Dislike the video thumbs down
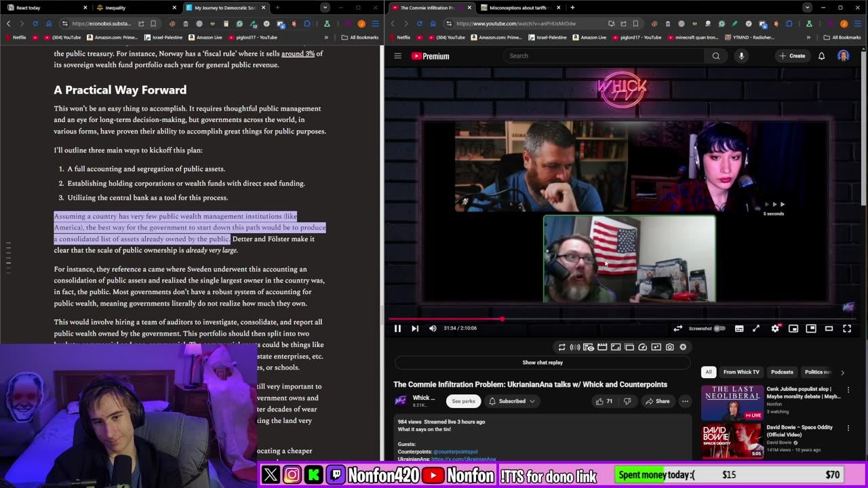This screenshot has width=868, height=488. click(x=627, y=401)
